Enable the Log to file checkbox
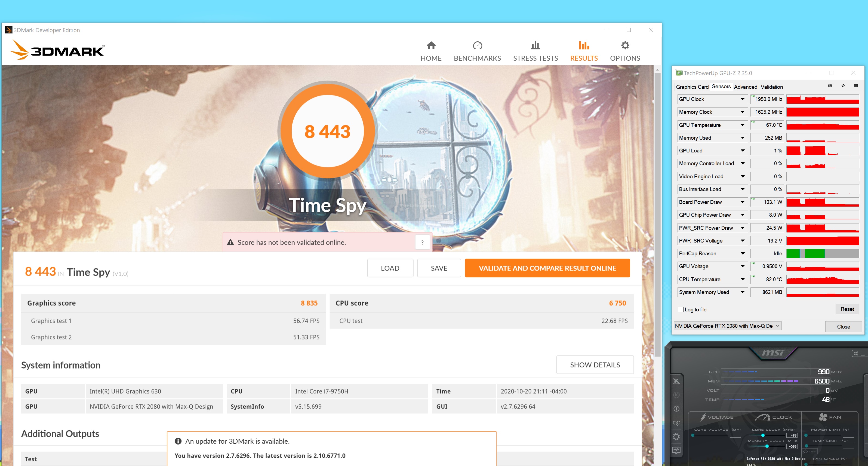 [x=681, y=309]
